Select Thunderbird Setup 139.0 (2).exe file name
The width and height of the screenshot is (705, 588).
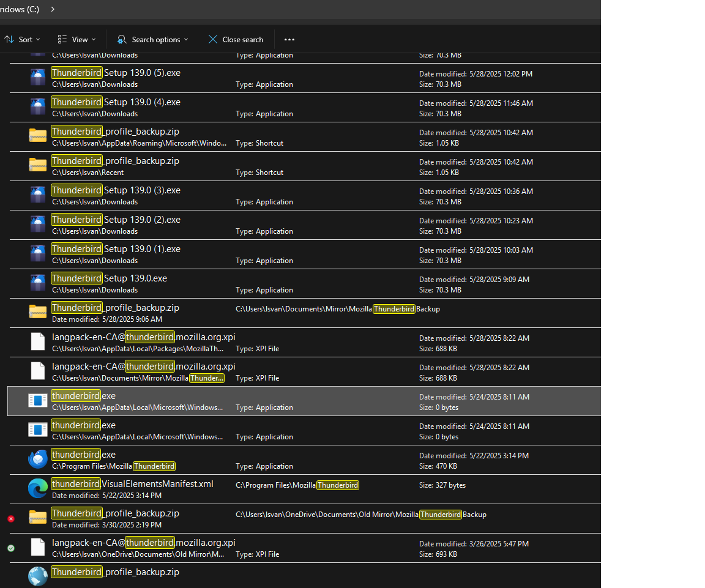[116, 220]
